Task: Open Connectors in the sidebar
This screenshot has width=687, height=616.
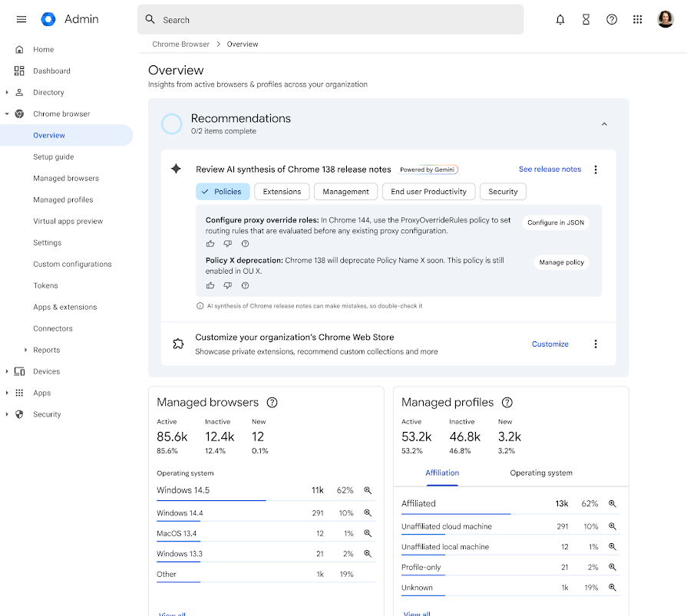Action: click(x=53, y=328)
